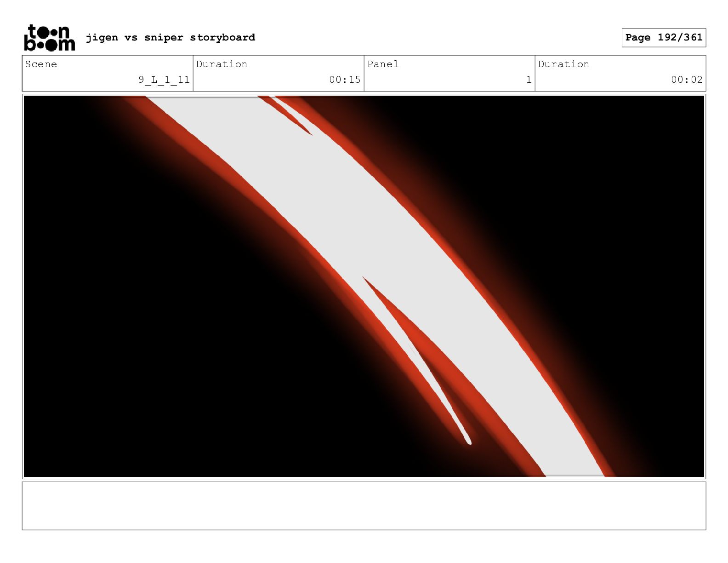Select the scene name "9_L_1_11"
Viewport: 728px width, 563px height.
tap(164, 80)
